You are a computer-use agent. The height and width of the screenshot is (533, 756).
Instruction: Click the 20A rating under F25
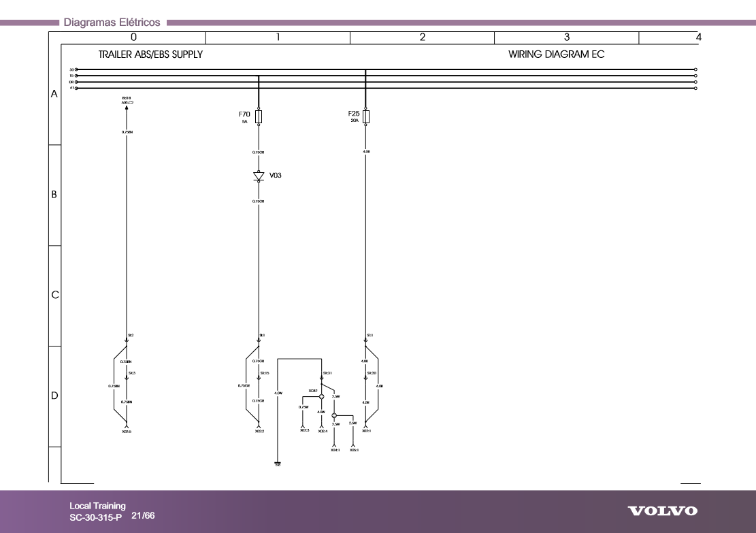(355, 120)
